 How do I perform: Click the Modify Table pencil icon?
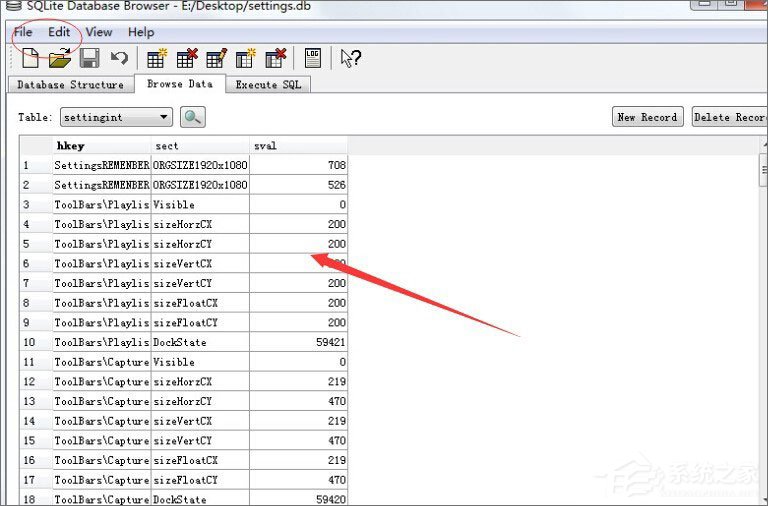[x=216, y=58]
